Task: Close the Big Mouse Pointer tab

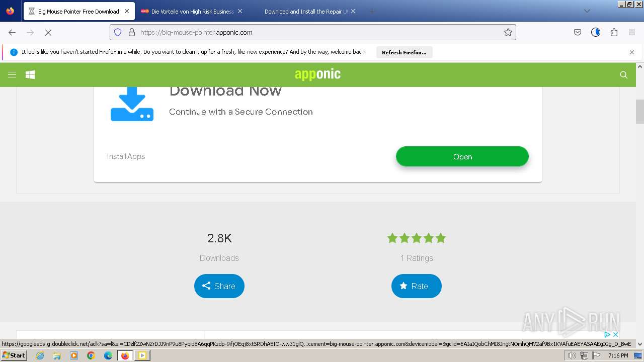Action: pyautogui.click(x=127, y=11)
